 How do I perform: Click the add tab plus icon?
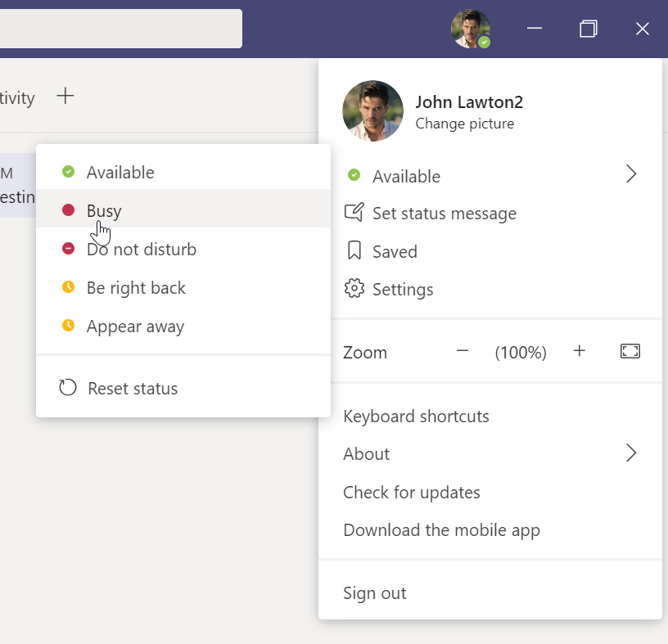click(x=65, y=97)
